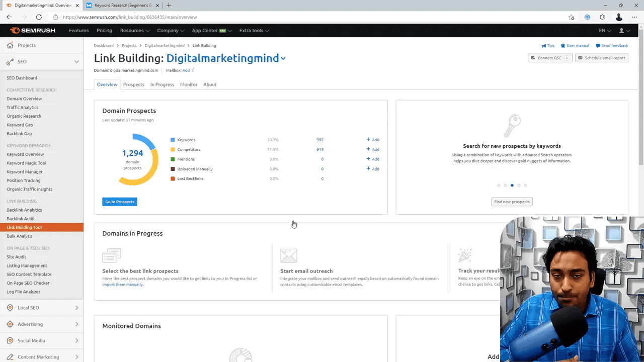Click the Find new prospects button
Viewport: 644px width, 362px height.
512,202
